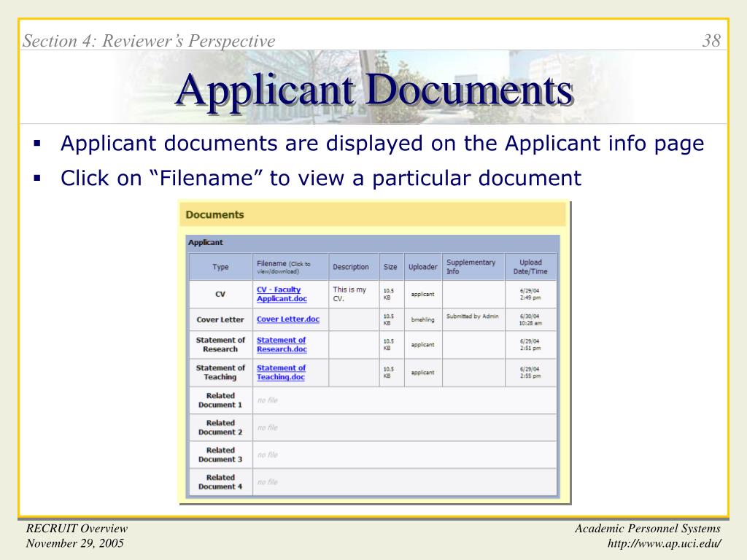Click the "Statement of Teaching" type cell
The width and height of the screenshot is (747, 560).
point(220,373)
